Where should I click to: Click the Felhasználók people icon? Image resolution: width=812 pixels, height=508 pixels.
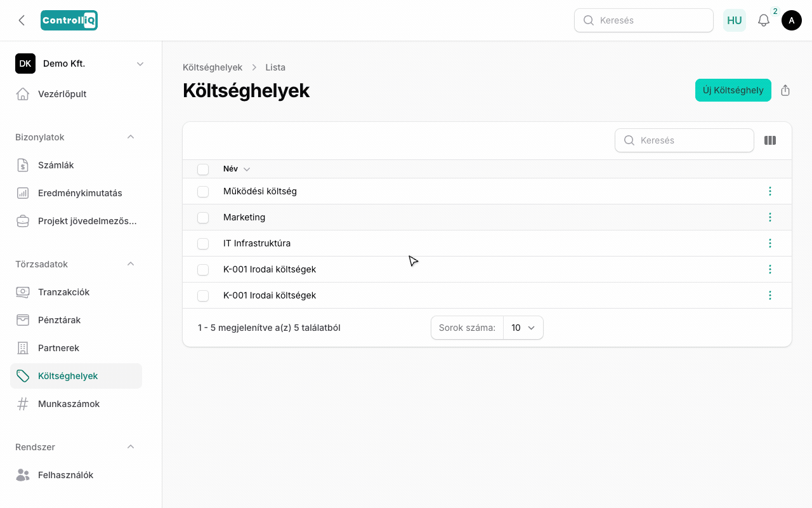pos(23,475)
